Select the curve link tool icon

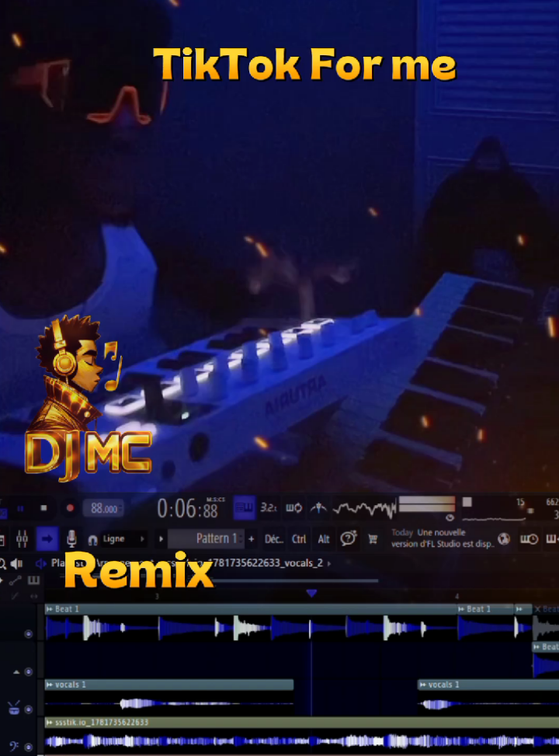click(15, 580)
